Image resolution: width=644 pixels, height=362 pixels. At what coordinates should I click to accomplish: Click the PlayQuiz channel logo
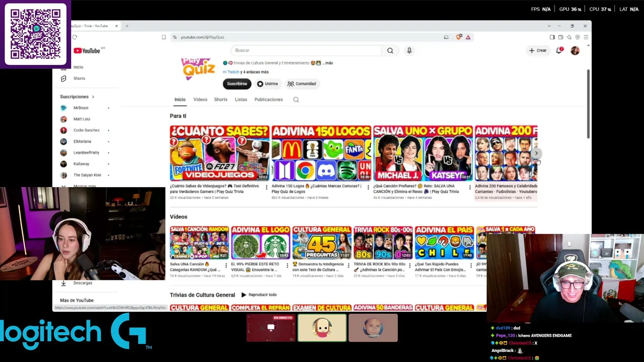click(x=199, y=68)
